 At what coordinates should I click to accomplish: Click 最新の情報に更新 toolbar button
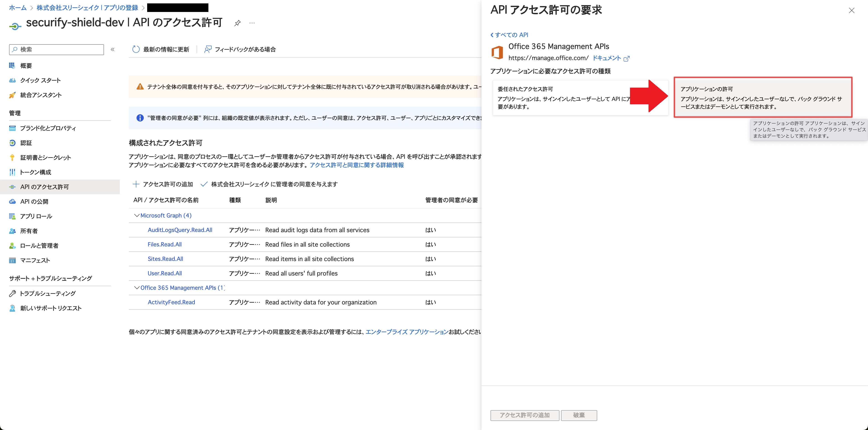(x=161, y=49)
